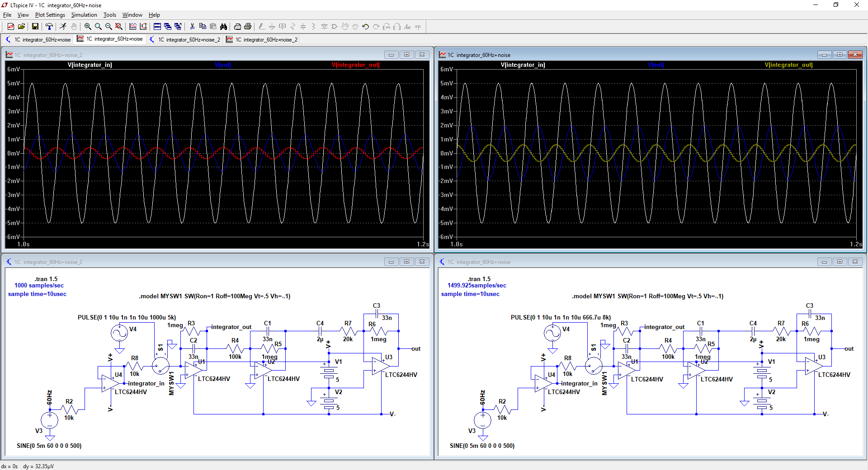Click the Run simulation icon
The width and height of the screenshot is (868, 470).
63,27
